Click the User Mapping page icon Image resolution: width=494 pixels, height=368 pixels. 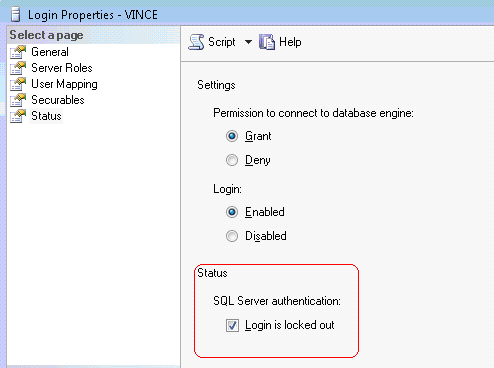click(18, 84)
